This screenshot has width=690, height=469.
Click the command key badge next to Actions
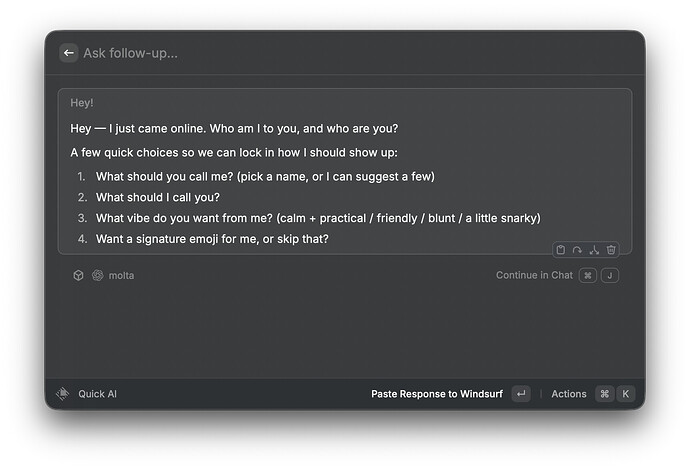[605, 394]
